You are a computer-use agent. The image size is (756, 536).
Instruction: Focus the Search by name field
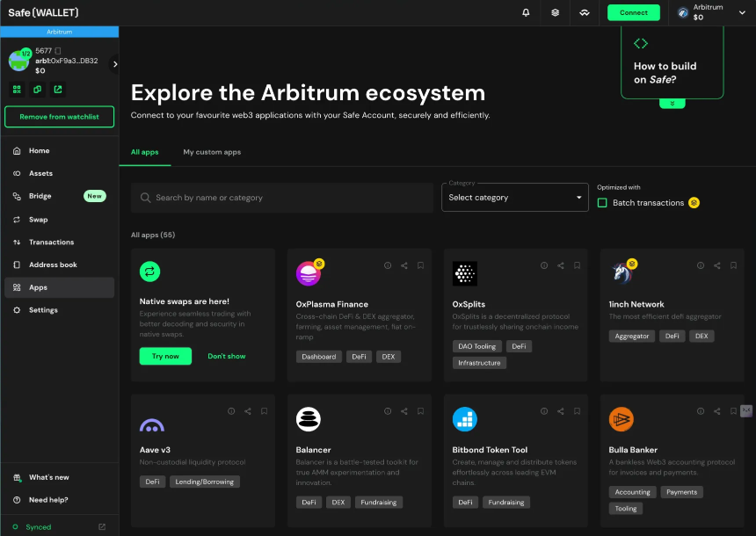(282, 198)
